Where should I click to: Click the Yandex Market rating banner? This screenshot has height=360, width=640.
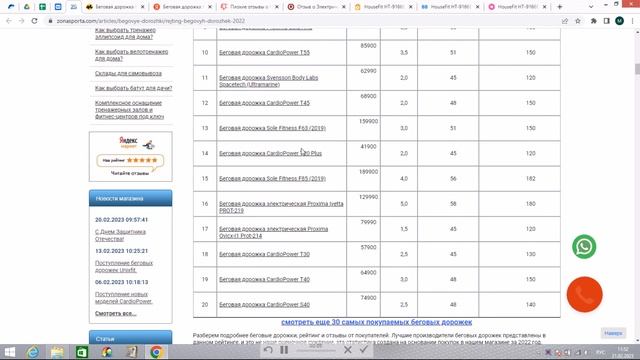coord(131,156)
